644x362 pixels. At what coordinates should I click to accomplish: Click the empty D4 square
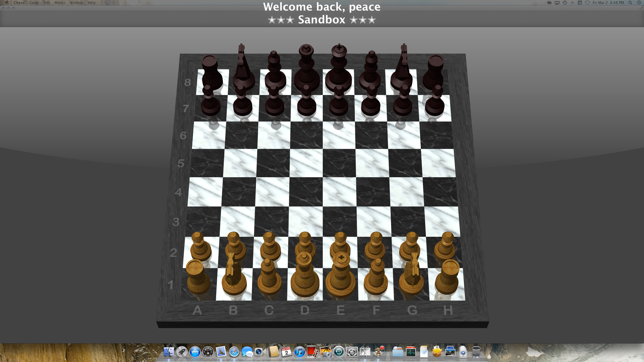tap(306, 192)
